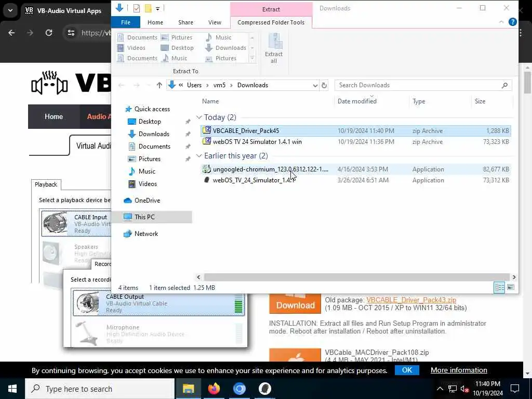Switch to the Home ribbon tab

click(x=155, y=22)
